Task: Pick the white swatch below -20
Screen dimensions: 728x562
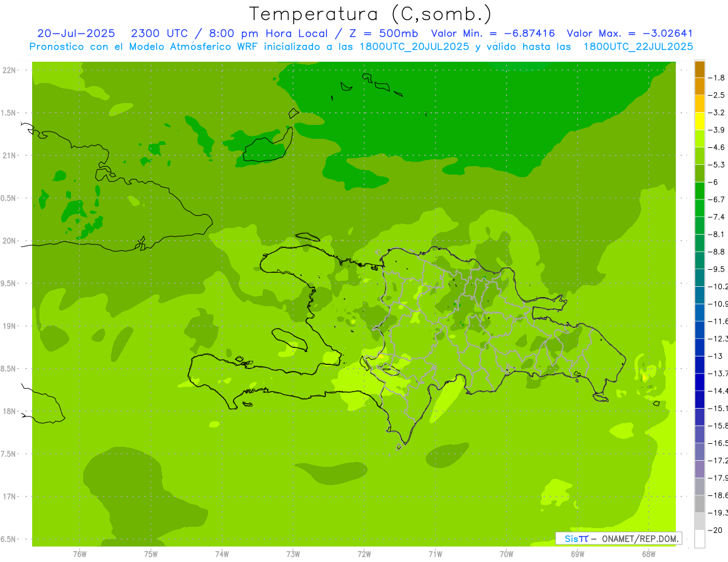Action: 699,539
